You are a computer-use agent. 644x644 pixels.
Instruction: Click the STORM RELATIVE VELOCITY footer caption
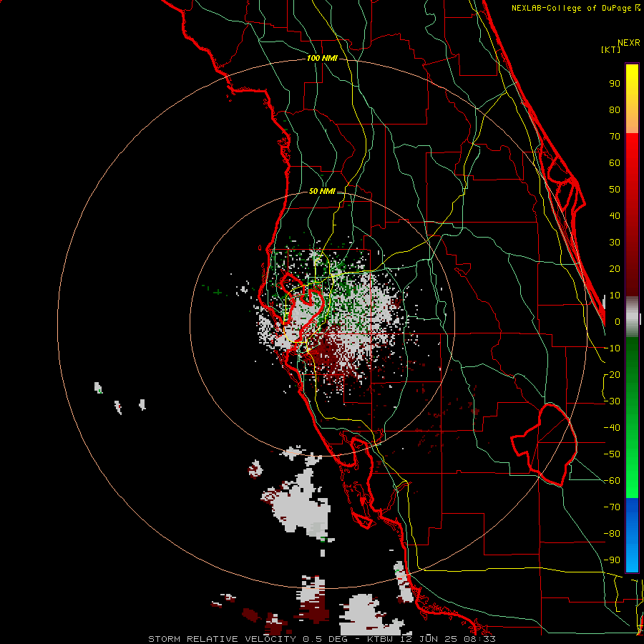pos(322,639)
